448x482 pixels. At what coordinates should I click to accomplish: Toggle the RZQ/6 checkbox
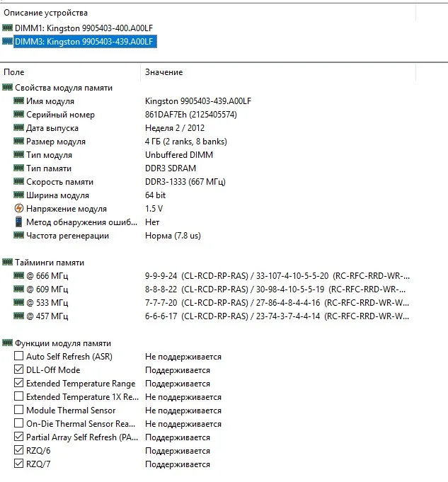tap(19, 450)
